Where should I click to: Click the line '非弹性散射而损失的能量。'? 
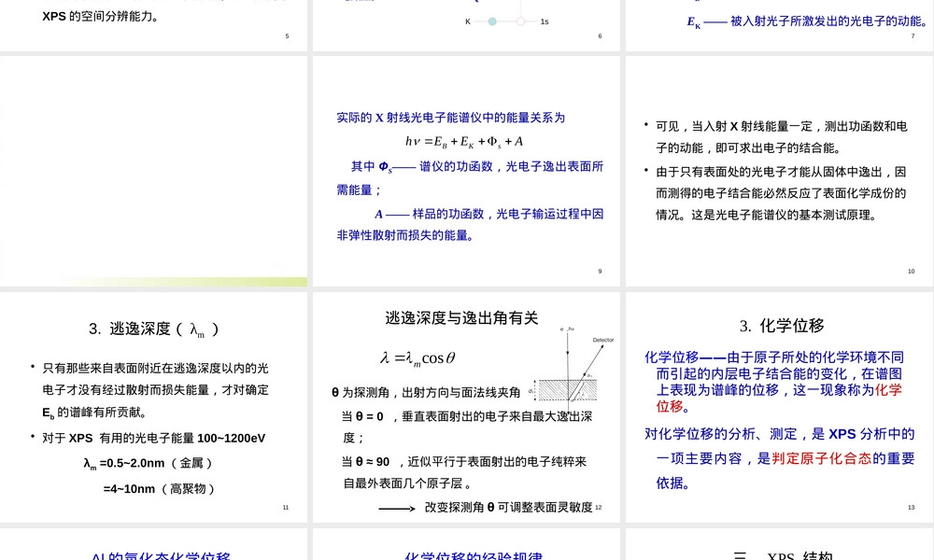[x=408, y=235]
